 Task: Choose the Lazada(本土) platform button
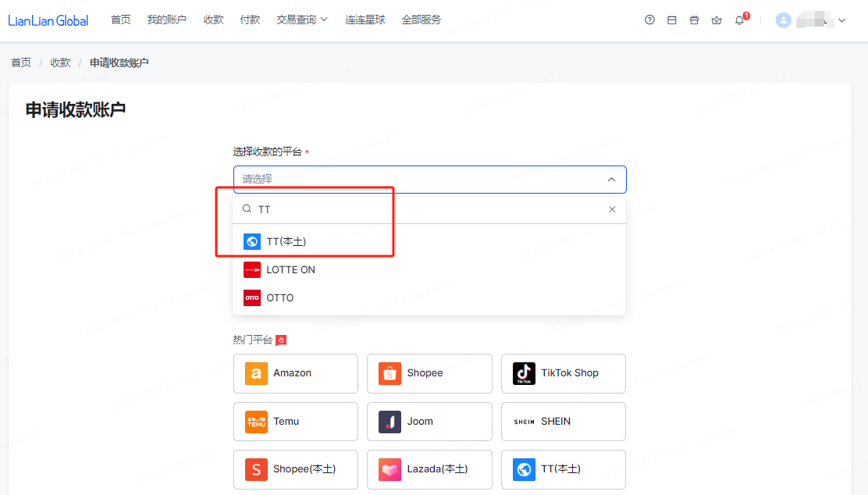click(429, 469)
